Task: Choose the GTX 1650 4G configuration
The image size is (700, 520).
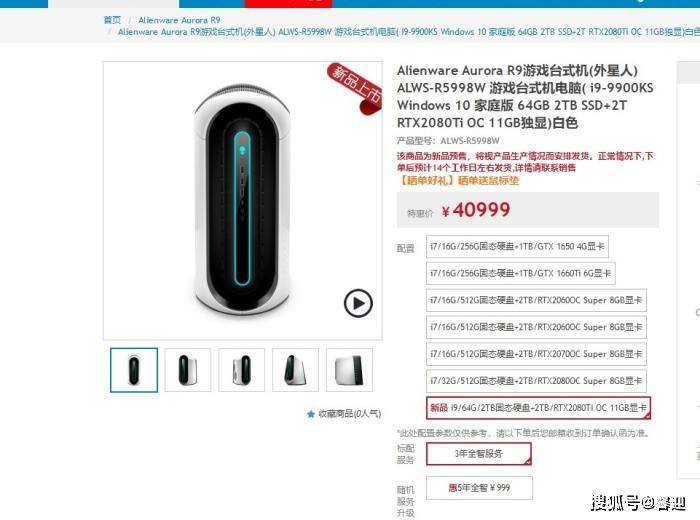Action: pyautogui.click(x=517, y=246)
